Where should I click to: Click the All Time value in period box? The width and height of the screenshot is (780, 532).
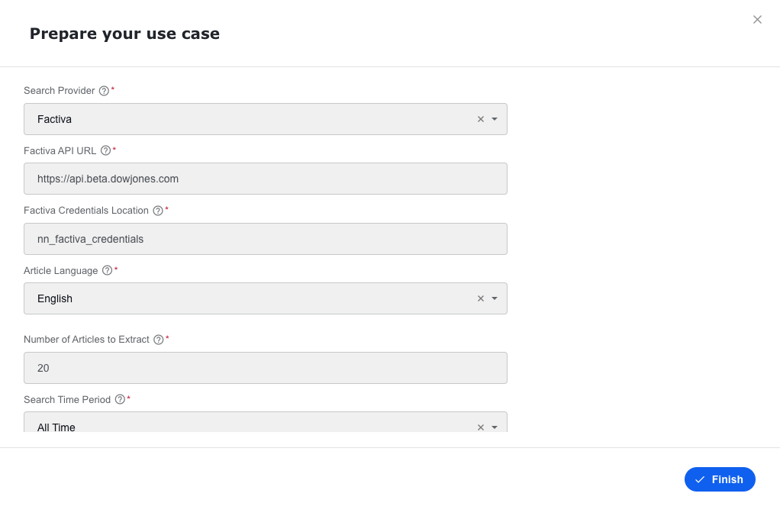[56, 427]
